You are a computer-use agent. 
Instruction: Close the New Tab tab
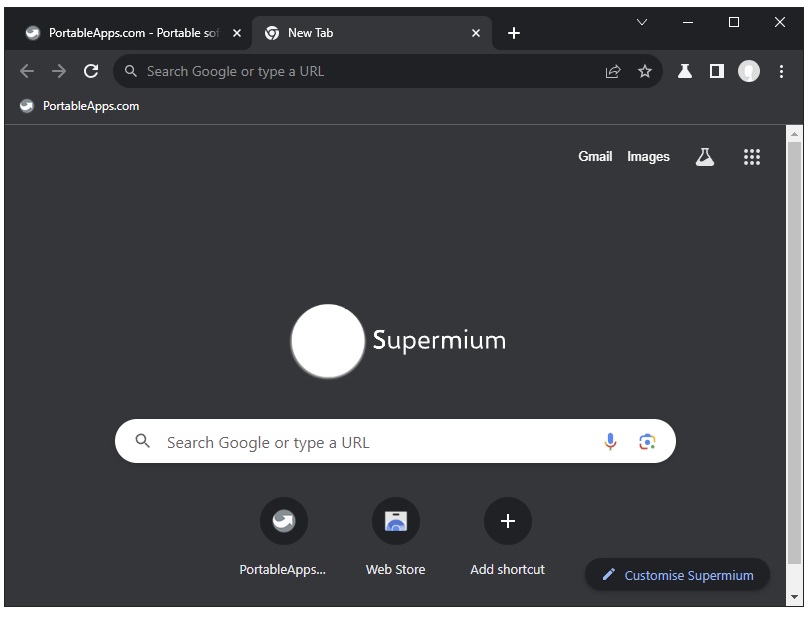pyautogui.click(x=476, y=33)
